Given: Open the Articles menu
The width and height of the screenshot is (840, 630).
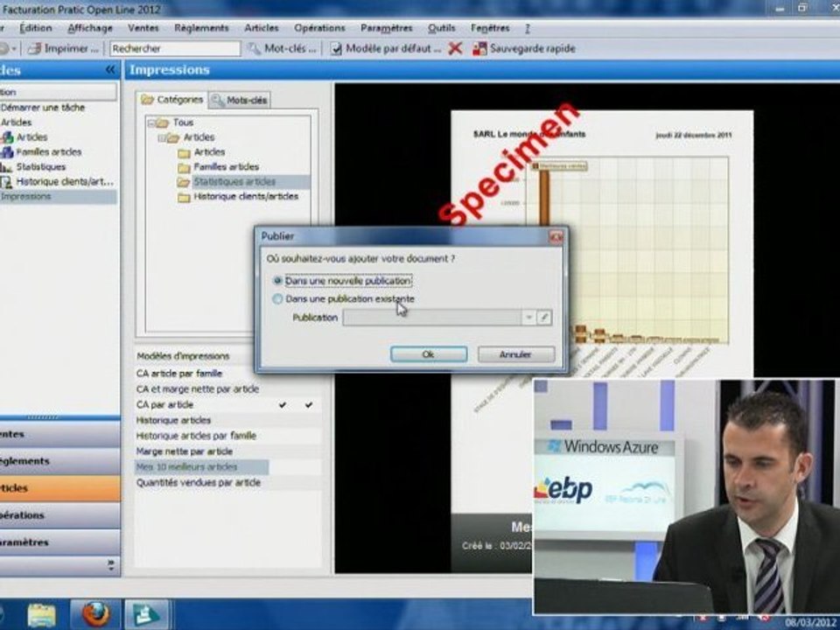Looking at the screenshot, I should coord(262,28).
